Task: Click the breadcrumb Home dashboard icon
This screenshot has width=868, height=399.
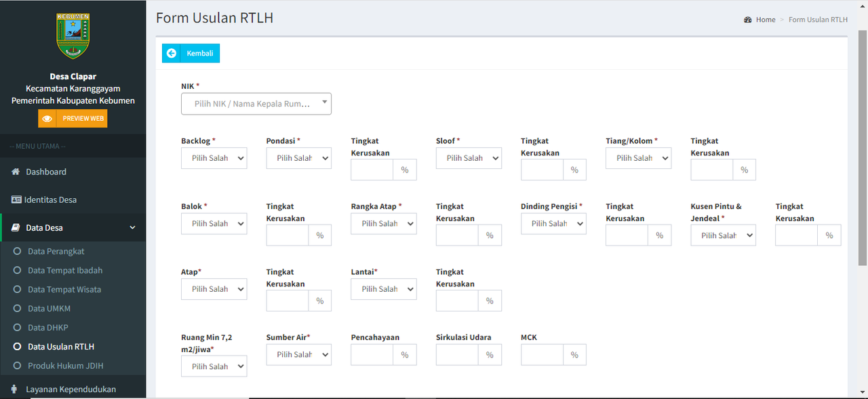Action: (x=748, y=20)
